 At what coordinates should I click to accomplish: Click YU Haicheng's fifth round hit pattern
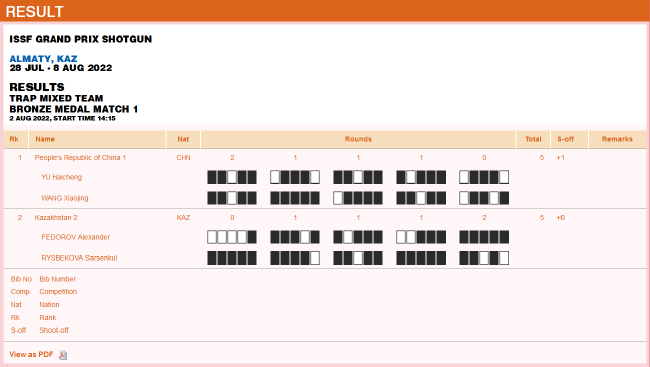(x=484, y=177)
